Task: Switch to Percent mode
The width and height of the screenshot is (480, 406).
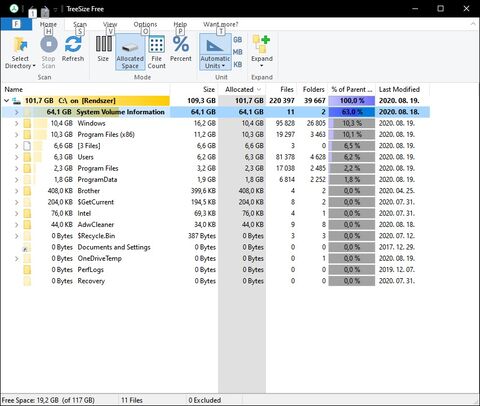Action: 181,49
